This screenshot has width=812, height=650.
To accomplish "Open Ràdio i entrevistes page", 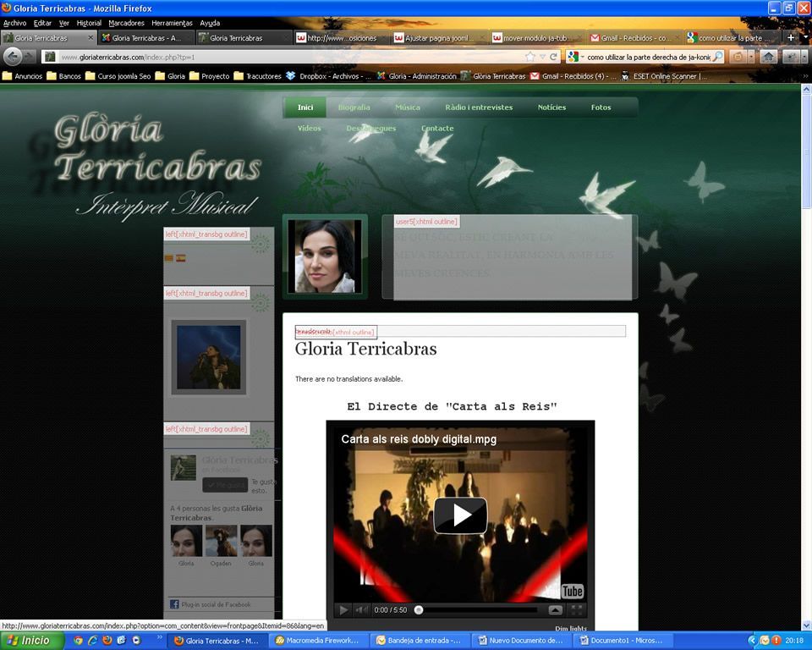I will point(479,107).
